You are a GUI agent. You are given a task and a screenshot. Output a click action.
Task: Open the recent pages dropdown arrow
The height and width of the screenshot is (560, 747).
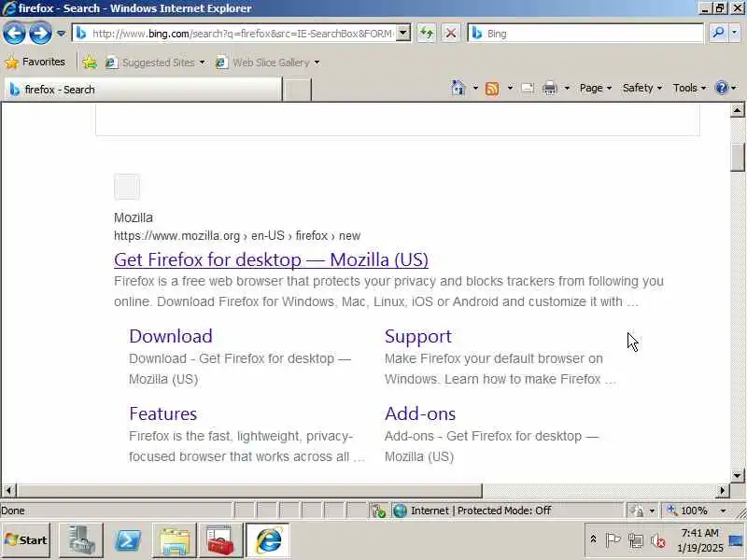(x=62, y=34)
